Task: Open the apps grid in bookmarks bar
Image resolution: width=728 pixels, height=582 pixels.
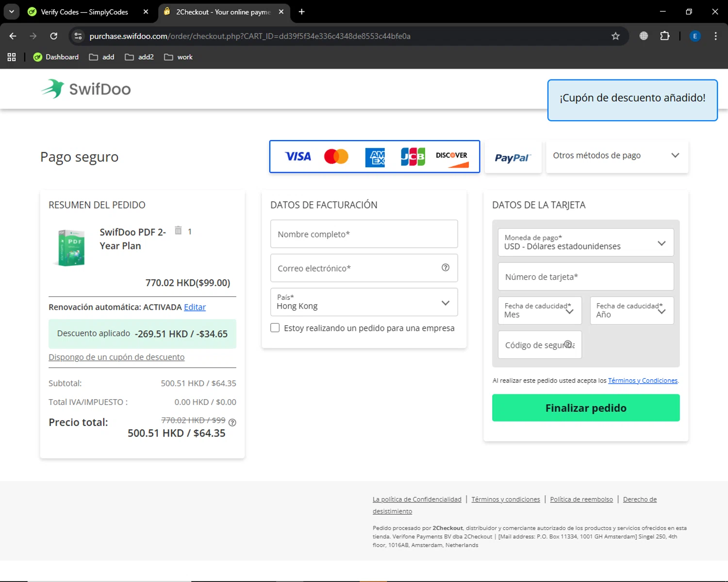Action: tap(12, 57)
